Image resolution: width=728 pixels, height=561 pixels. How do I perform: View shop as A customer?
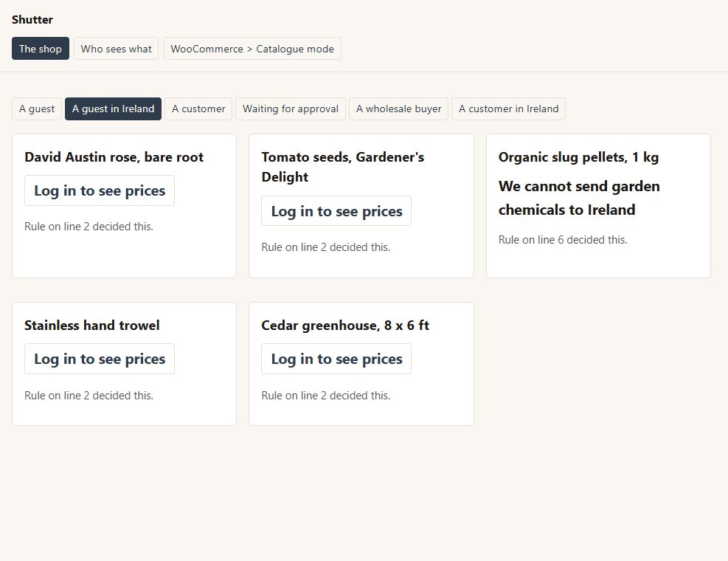[198, 109]
